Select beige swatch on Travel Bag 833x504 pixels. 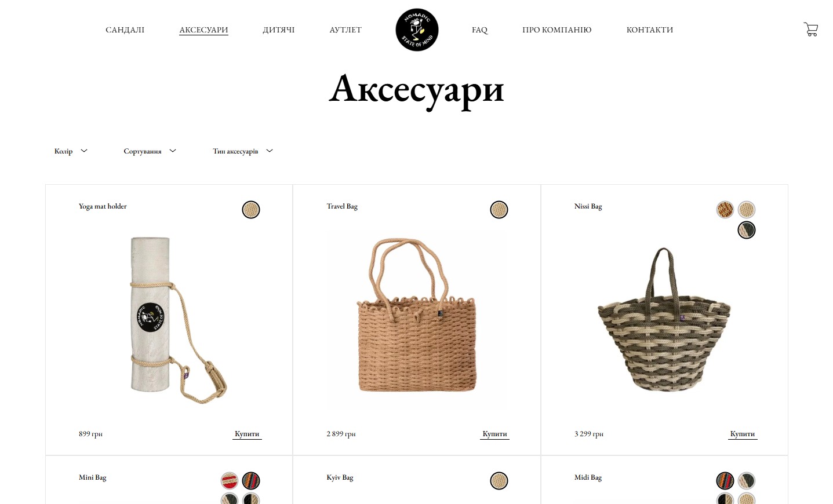pos(499,210)
